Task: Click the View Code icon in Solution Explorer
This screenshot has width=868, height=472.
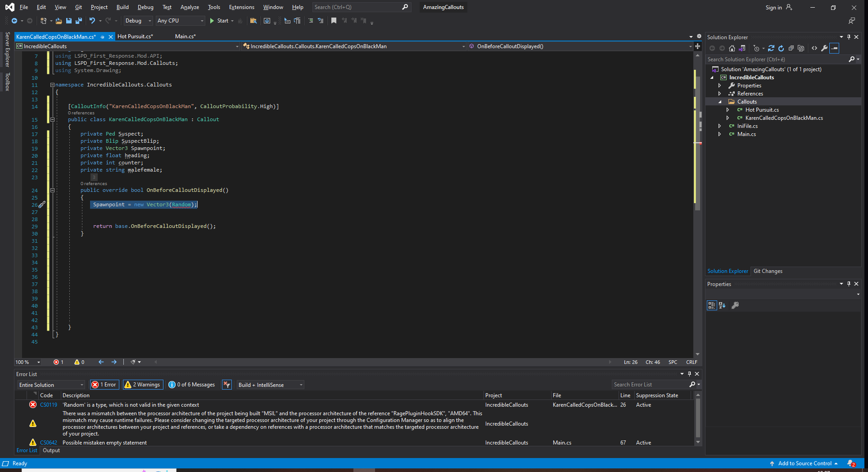Action: click(x=814, y=48)
